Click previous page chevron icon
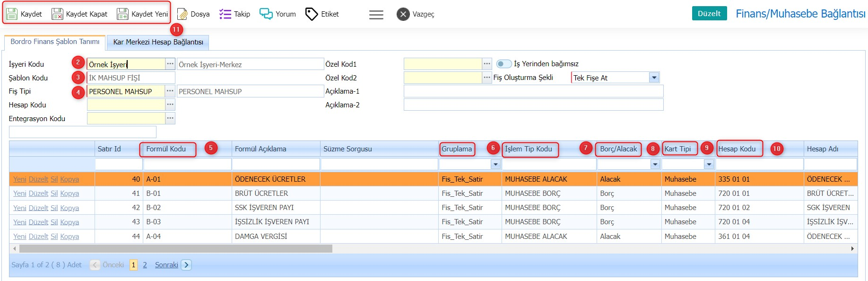The image size is (868, 281). (x=95, y=265)
